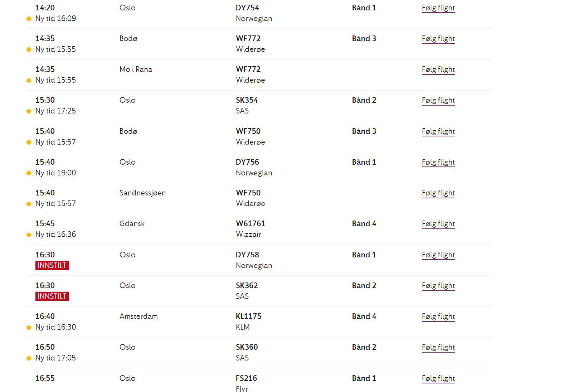This screenshot has width=569, height=392.
Task: Click the red INNSTILT badge for DY758
Action: click(52, 266)
